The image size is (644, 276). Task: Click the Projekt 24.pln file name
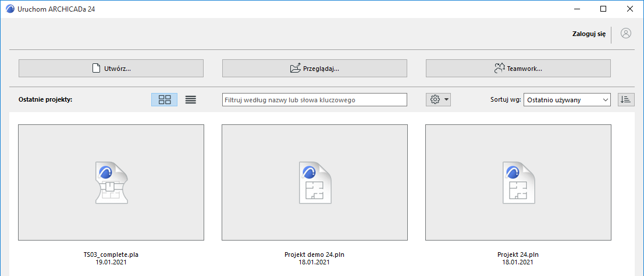click(x=518, y=255)
